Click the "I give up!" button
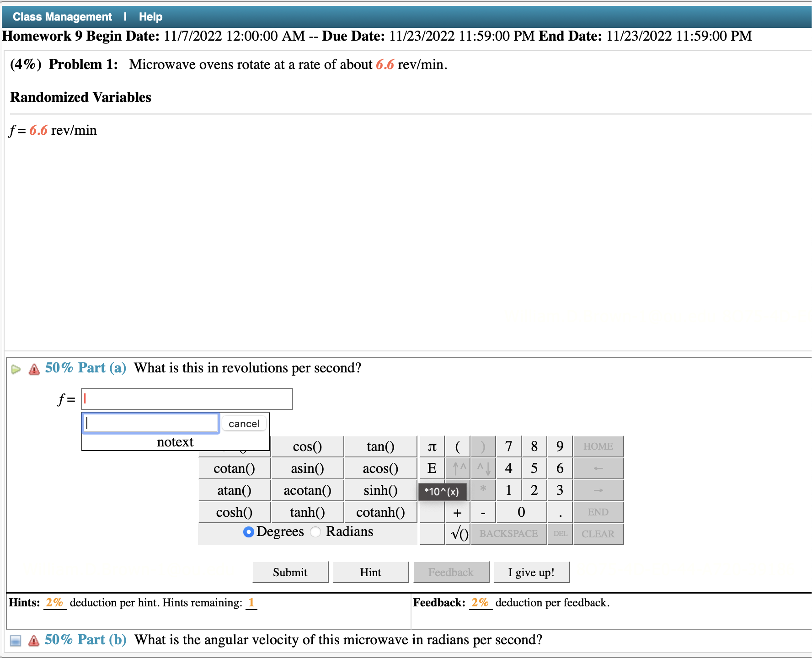The image size is (812, 658). pos(531,572)
